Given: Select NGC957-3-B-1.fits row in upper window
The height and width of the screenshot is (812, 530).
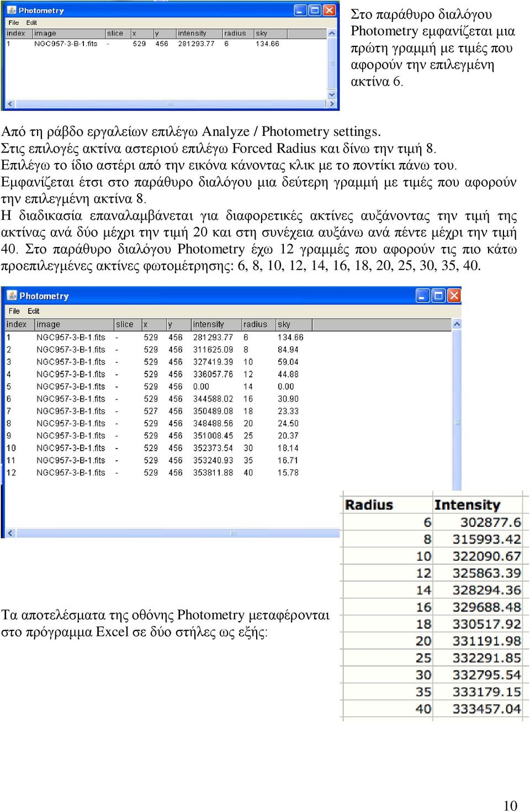Looking at the screenshot, I should click(x=166, y=44).
